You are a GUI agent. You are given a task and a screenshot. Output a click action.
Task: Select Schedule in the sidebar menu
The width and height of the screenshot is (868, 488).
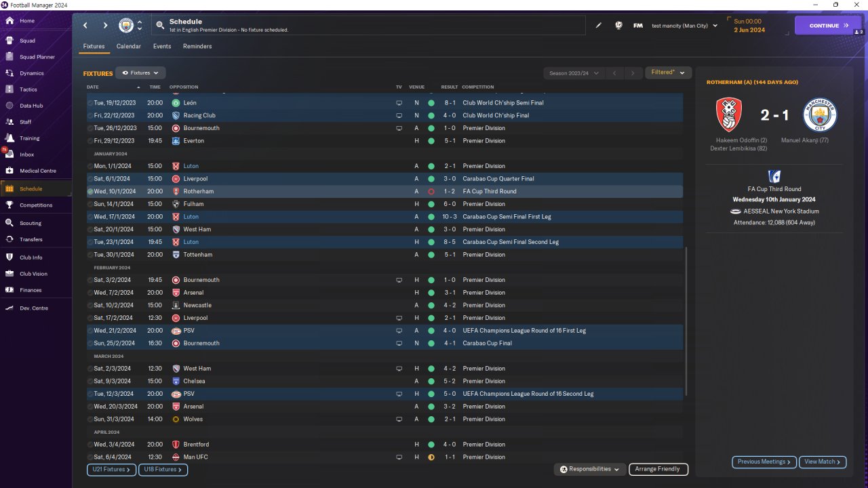pyautogui.click(x=36, y=188)
